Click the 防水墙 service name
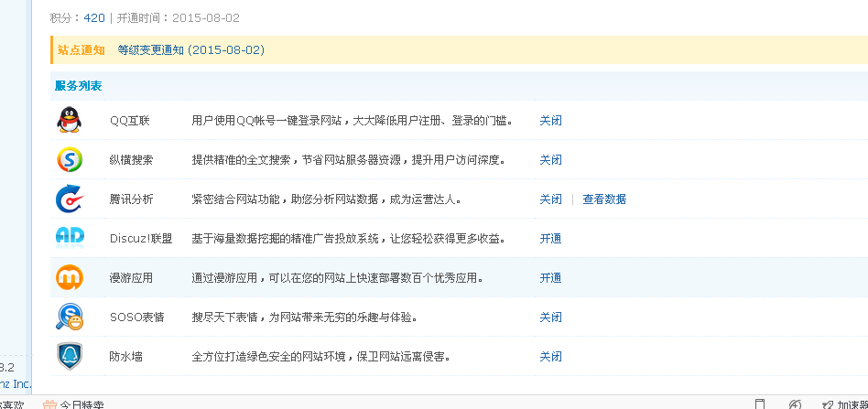The image size is (868, 409). click(125, 357)
